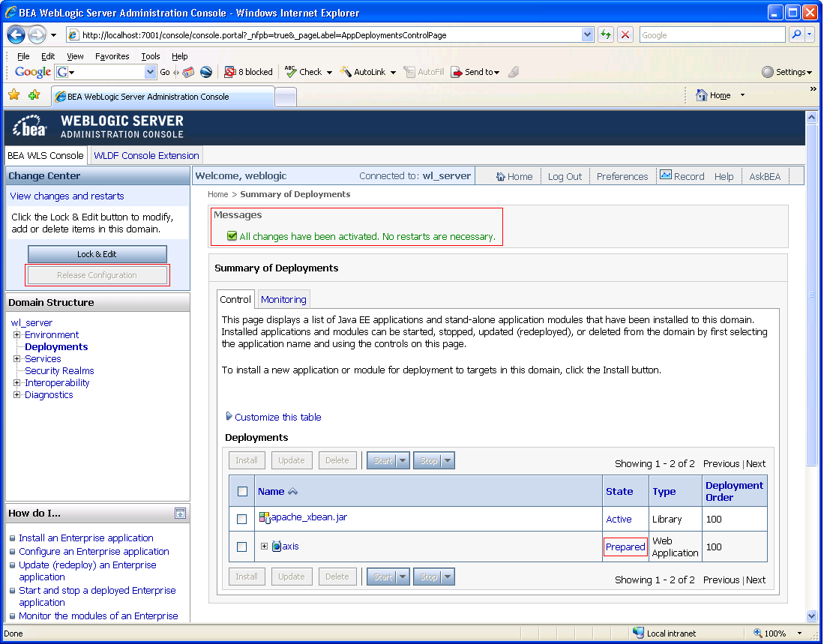Click the Send to toolbar icon

point(457,72)
